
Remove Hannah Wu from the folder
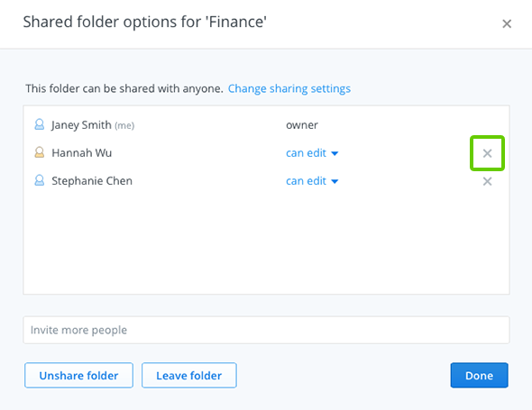coord(487,153)
